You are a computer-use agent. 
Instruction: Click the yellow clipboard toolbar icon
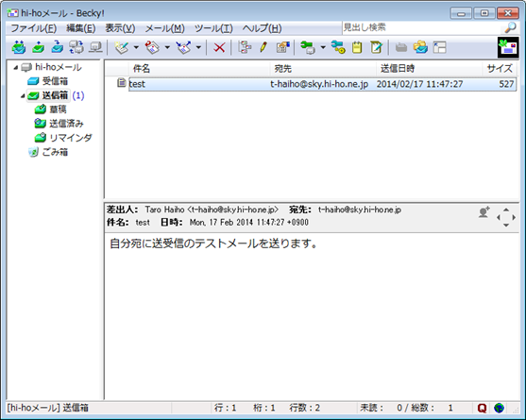(x=357, y=47)
